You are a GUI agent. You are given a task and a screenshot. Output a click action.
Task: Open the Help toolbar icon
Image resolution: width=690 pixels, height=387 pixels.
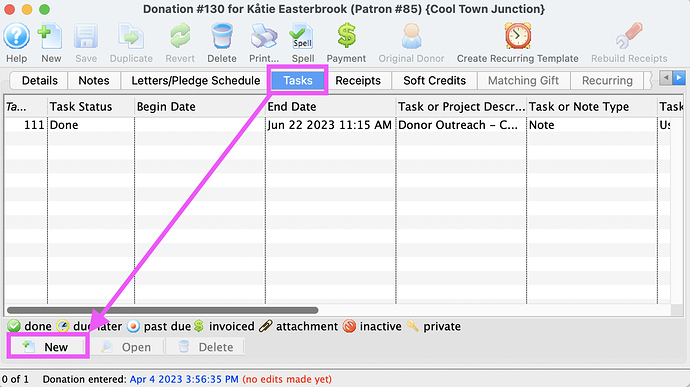(x=17, y=36)
